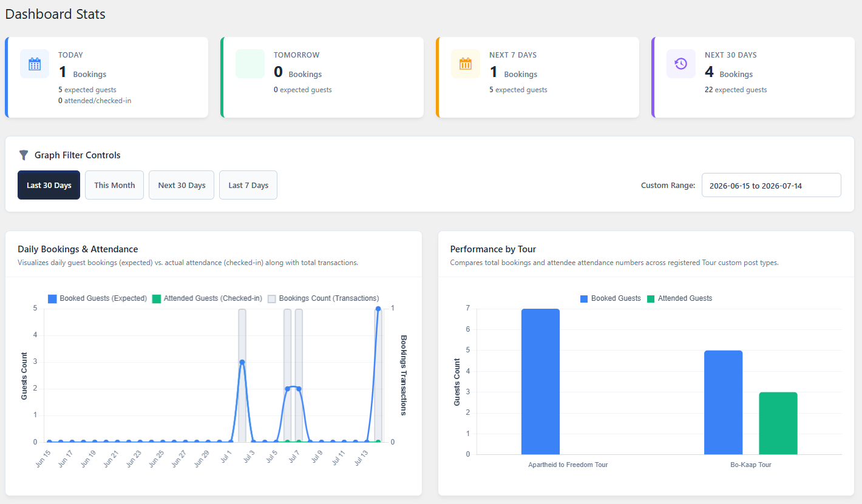Click the TODAY card label
The width and height of the screenshot is (862, 504).
pyautogui.click(x=70, y=55)
